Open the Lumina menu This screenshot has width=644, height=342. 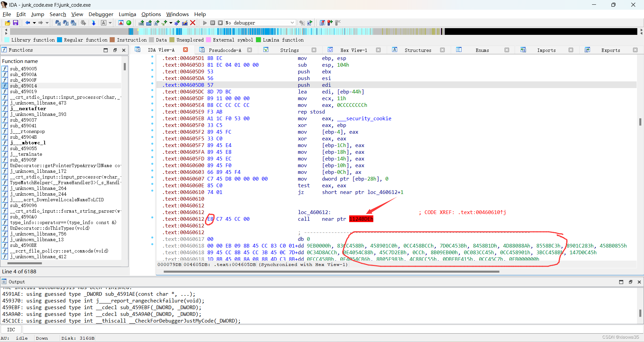pyautogui.click(x=127, y=14)
